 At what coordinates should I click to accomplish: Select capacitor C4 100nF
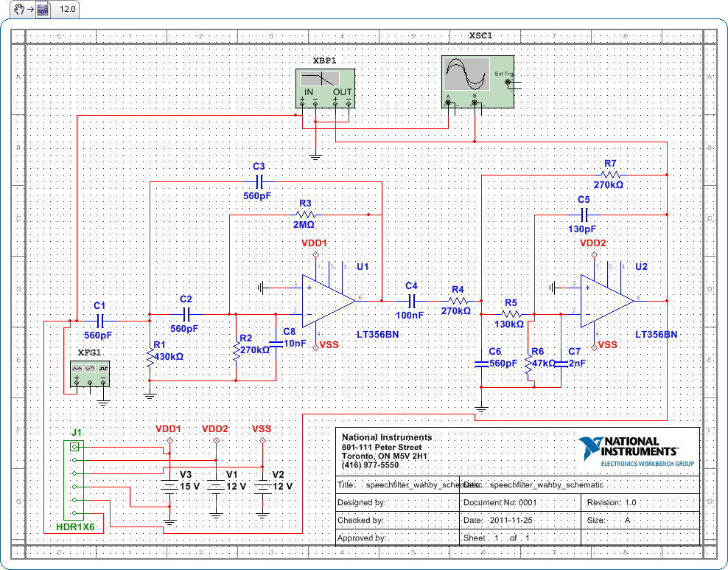pyautogui.click(x=411, y=300)
